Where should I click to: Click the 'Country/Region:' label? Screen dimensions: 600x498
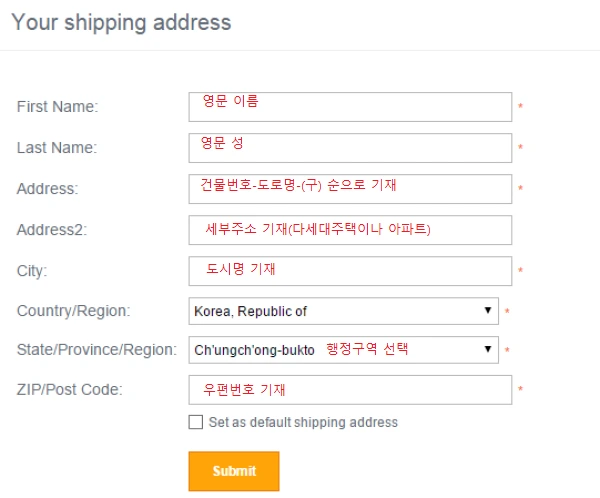pyautogui.click(x=73, y=311)
